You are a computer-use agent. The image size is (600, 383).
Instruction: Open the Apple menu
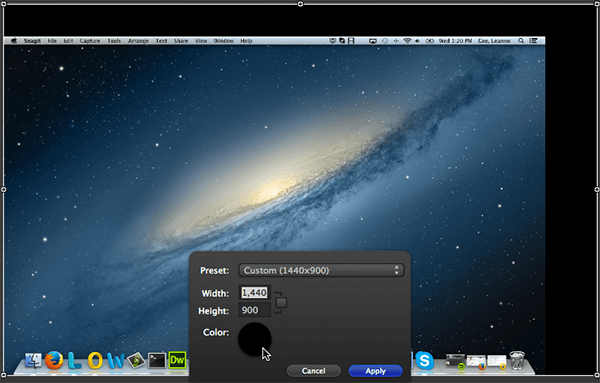pos(14,41)
